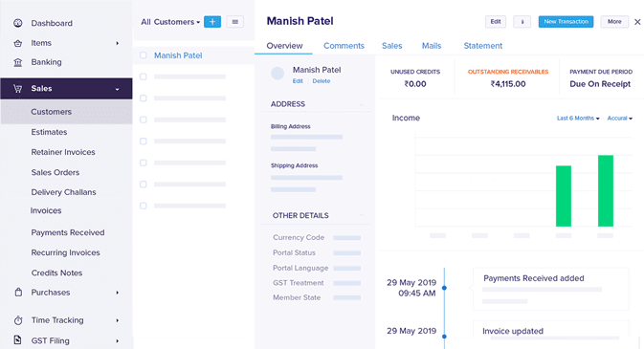
Task: Open the Last 6 Months period dropdown
Action: [x=578, y=119]
